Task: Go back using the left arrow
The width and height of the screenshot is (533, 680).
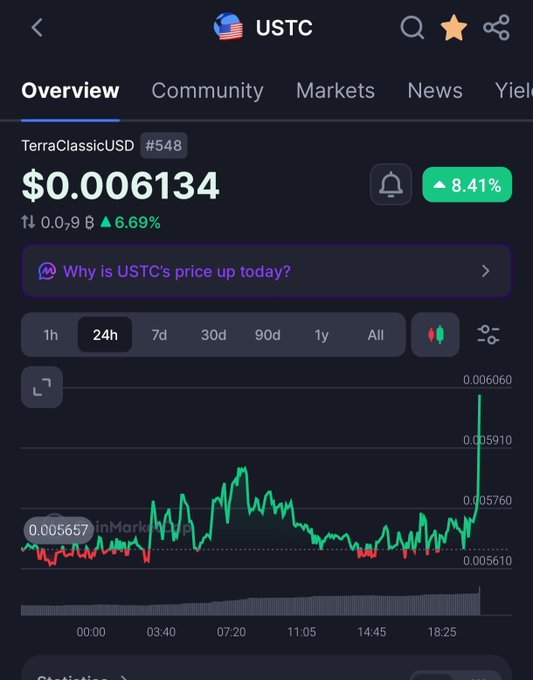Action: click(37, 28)
